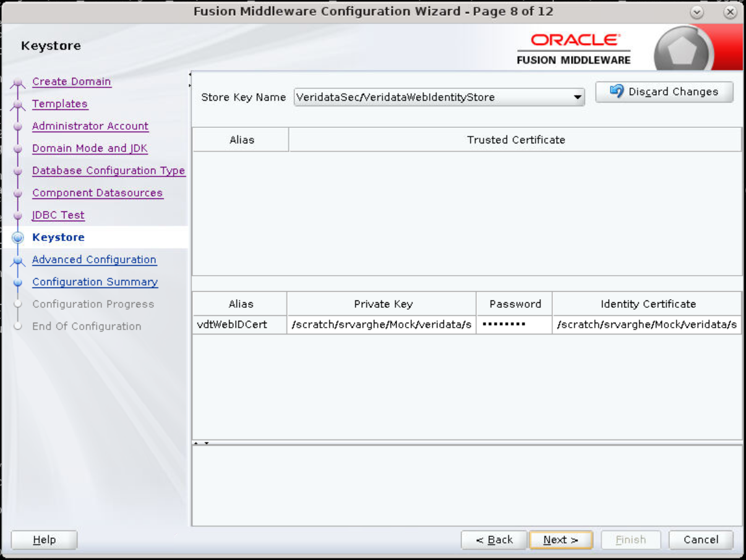Viewport: 746px width, 560px height.
Task: Click the Back button
Action: coord(494,540)
